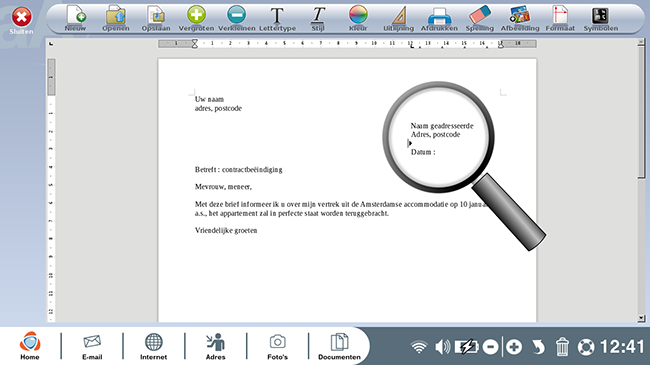The width and height of the screenshot is (650, 365).
Task: Go to the Documenten tab
Action: [x=340, y=347]
